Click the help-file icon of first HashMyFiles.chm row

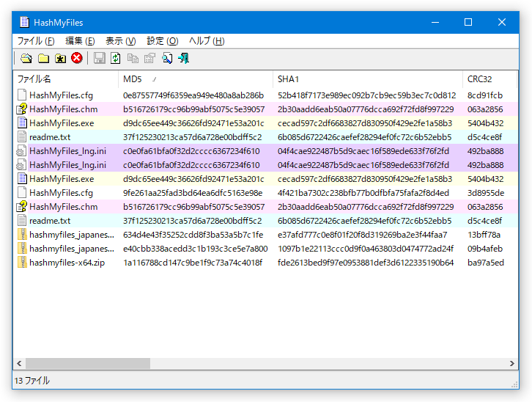coord(22,109)
